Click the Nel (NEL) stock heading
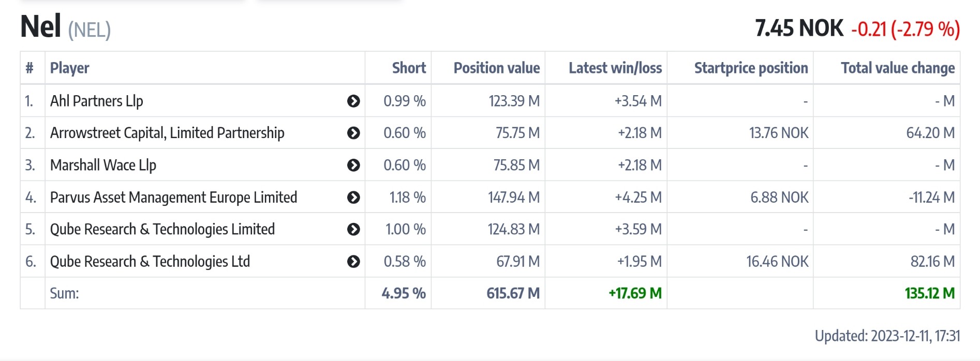Screen dimensions: 980x361 [65, 27]
